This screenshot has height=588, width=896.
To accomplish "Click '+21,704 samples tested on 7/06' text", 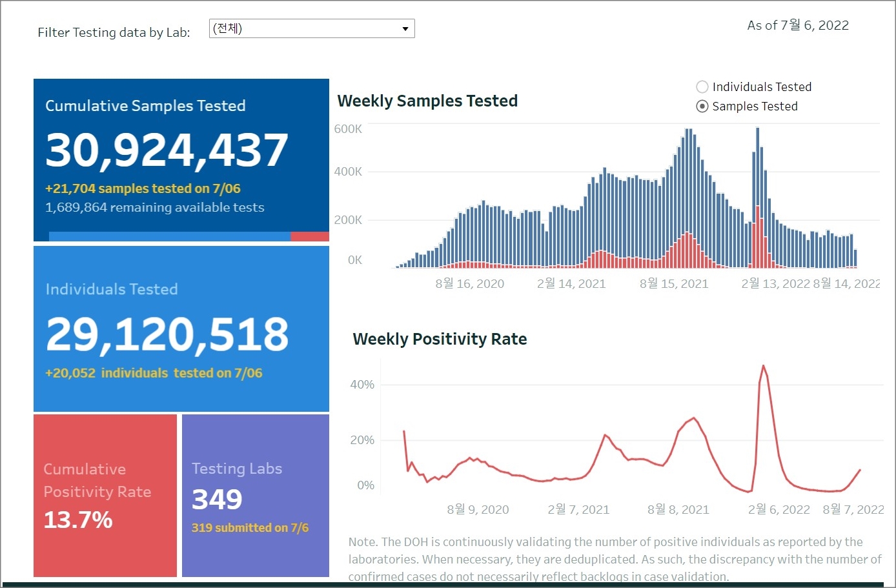I will [x=143, y=188].
